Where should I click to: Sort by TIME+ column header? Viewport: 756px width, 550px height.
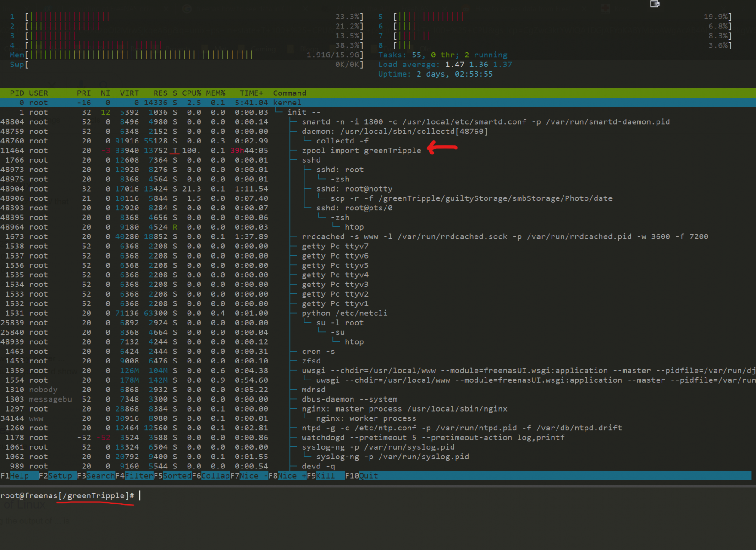[252, 93]
